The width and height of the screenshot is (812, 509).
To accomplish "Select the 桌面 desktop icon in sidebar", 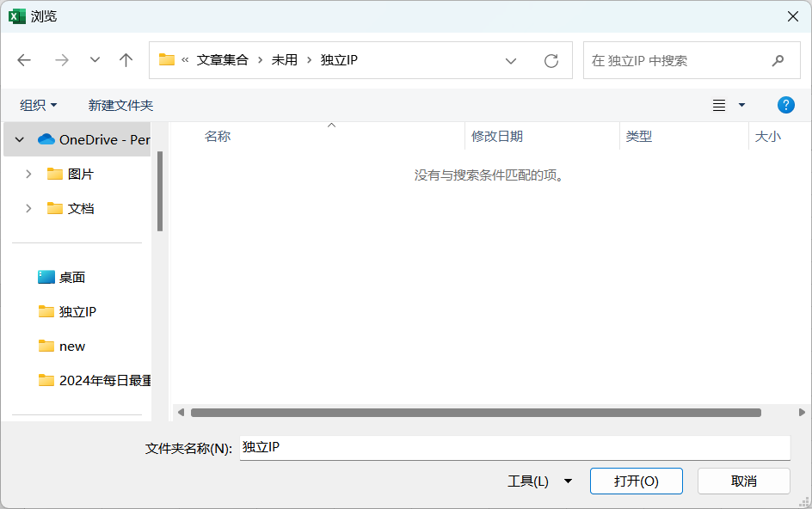I will pyautogui.click(x=46, y=278).
